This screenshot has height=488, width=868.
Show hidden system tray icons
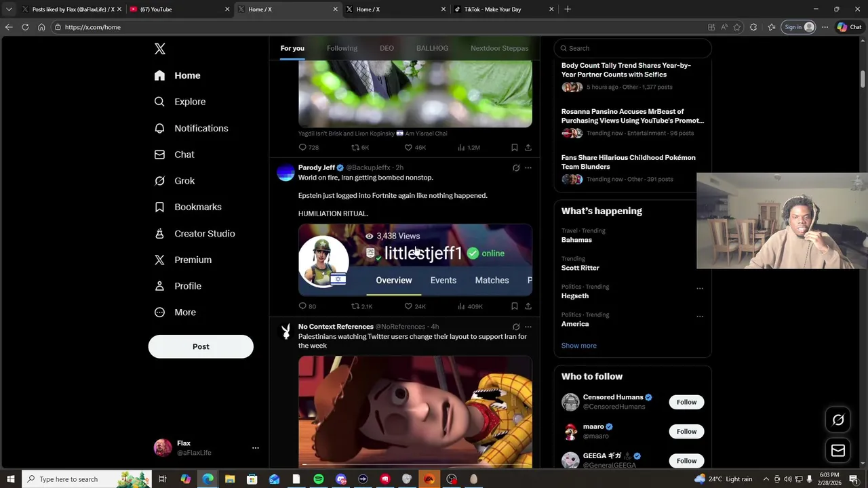pos(766,479)
